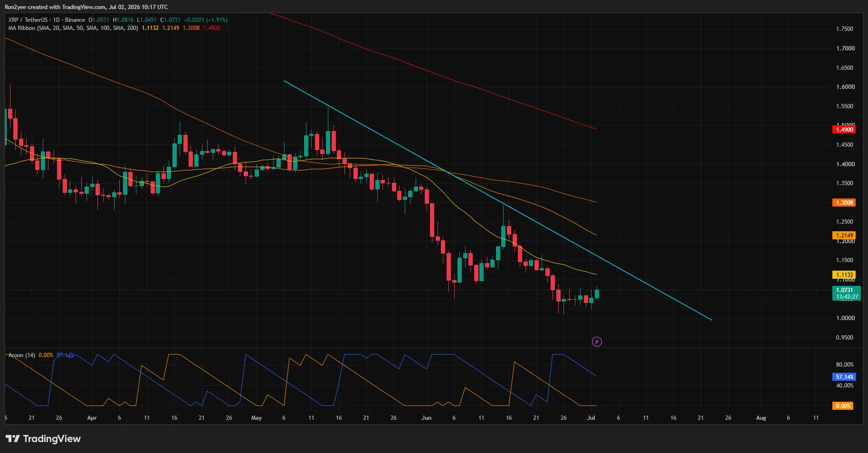Click the 1.7500 price scale label
This screenshot has height=453, width=868.
(845, 29)
